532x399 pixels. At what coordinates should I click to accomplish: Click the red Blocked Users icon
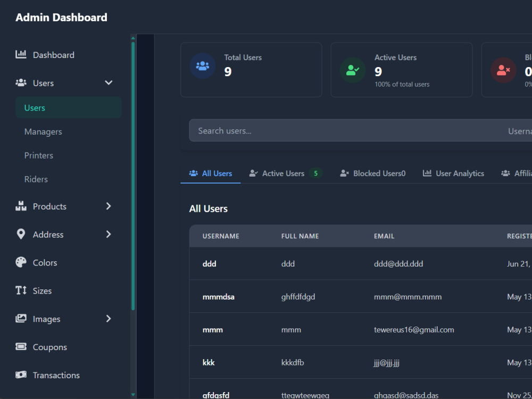[503, 70]
